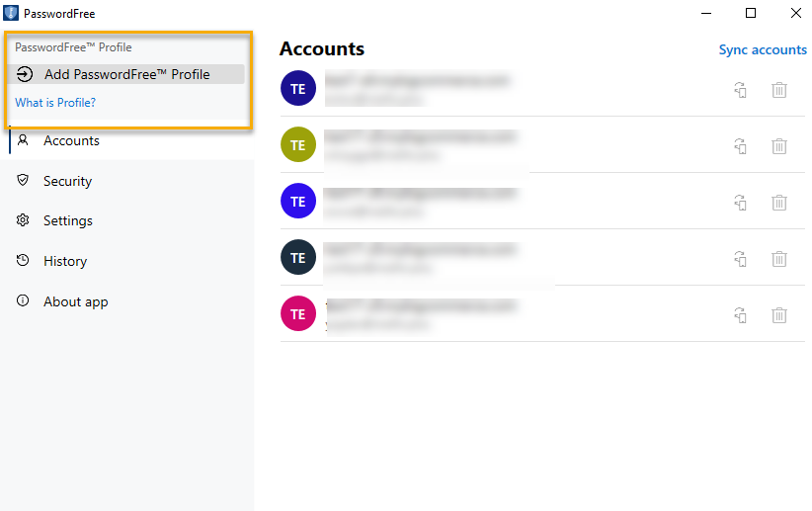Click the PasswordFree shield icon in title bar

(11, 13)
